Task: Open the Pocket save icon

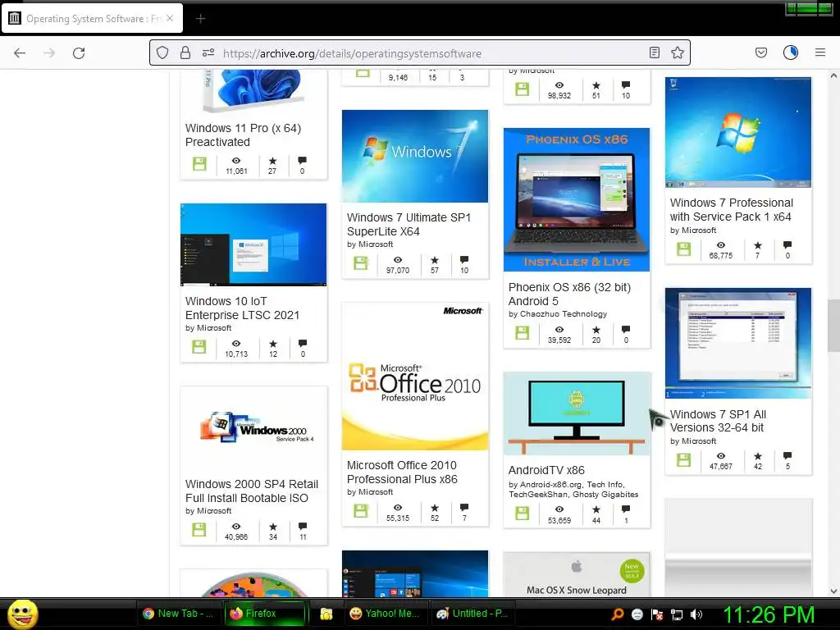Action: [760, 52]
